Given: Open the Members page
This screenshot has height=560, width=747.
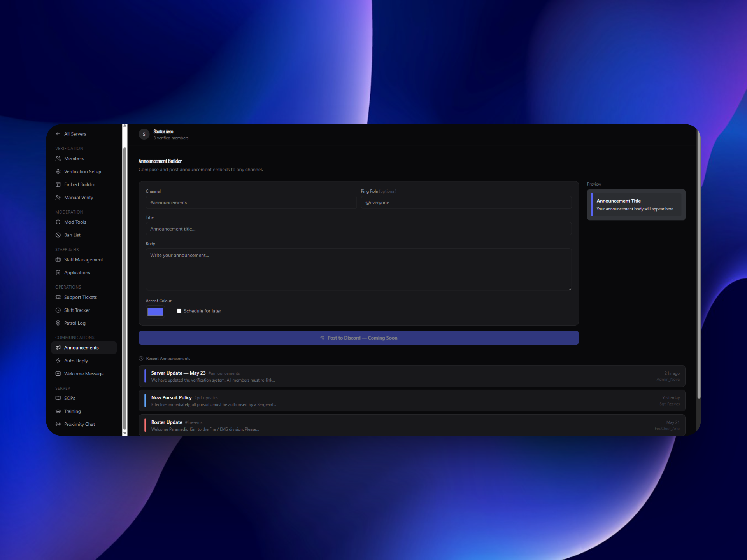Looking at the screenshot, I should (84, 159).
